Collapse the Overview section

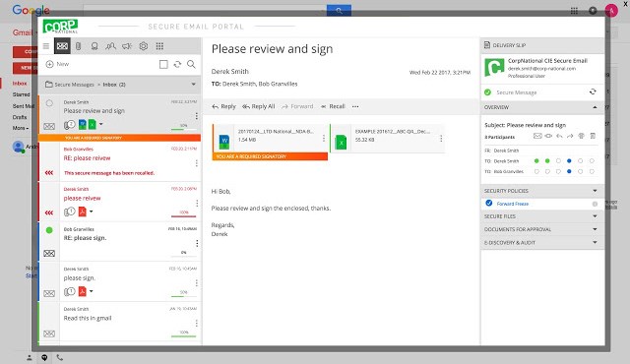point(595,107)
